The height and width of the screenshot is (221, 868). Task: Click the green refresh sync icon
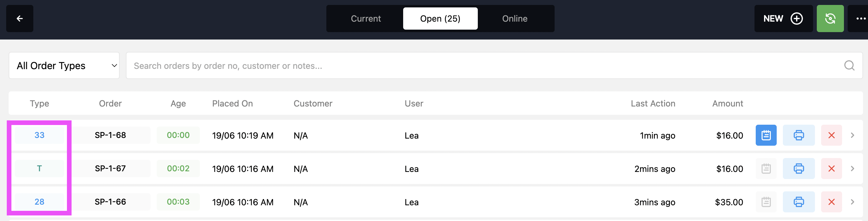tap(830, 19)
